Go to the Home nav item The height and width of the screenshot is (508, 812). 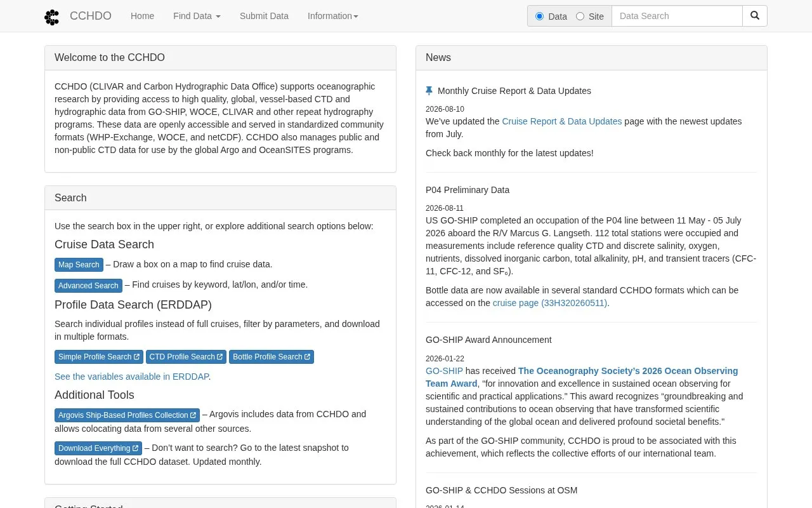[142, 16]
